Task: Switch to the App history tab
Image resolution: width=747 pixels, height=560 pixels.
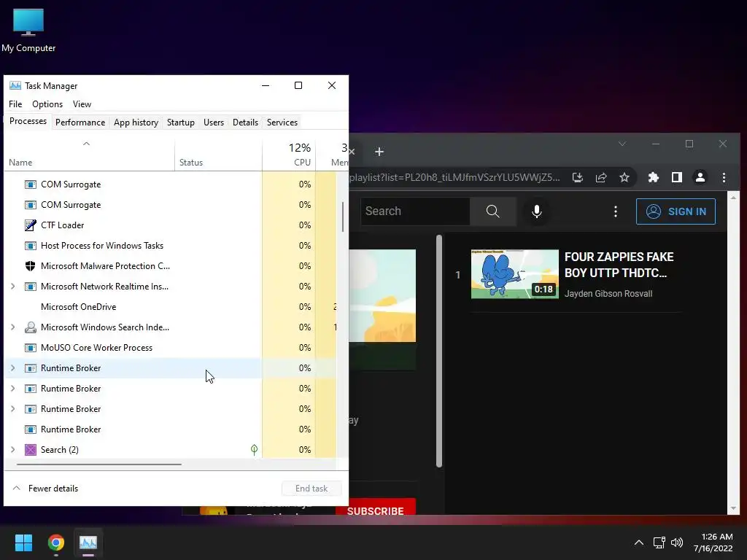Action: coord(136,122)
